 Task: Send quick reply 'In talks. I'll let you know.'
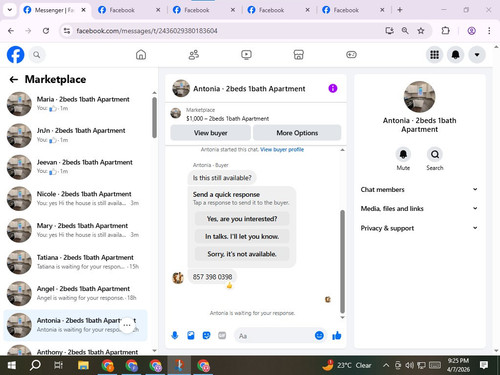point(242,237)
